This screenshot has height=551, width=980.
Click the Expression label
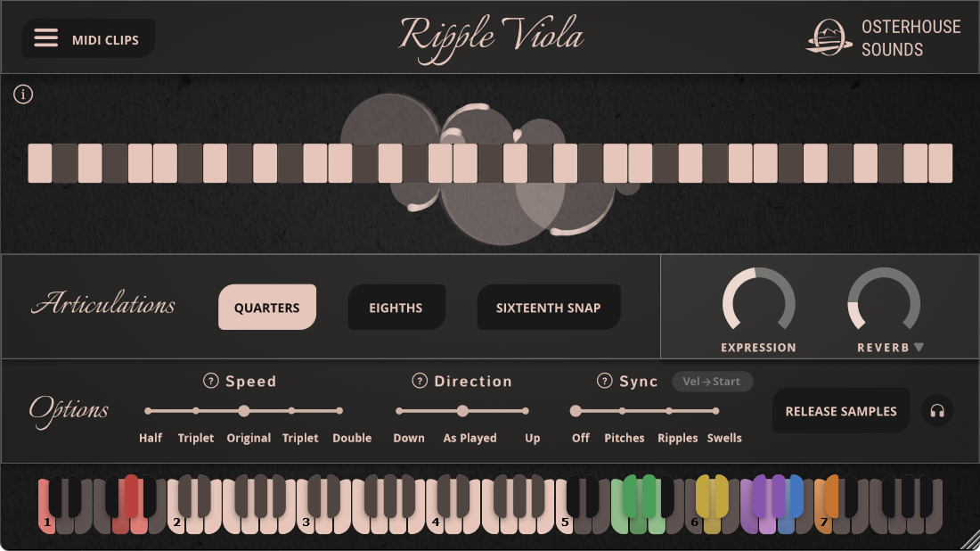(759, 348)
